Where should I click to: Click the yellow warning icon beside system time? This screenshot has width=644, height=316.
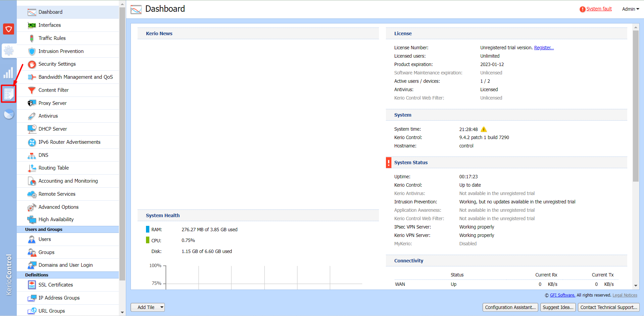coord(484,129)
